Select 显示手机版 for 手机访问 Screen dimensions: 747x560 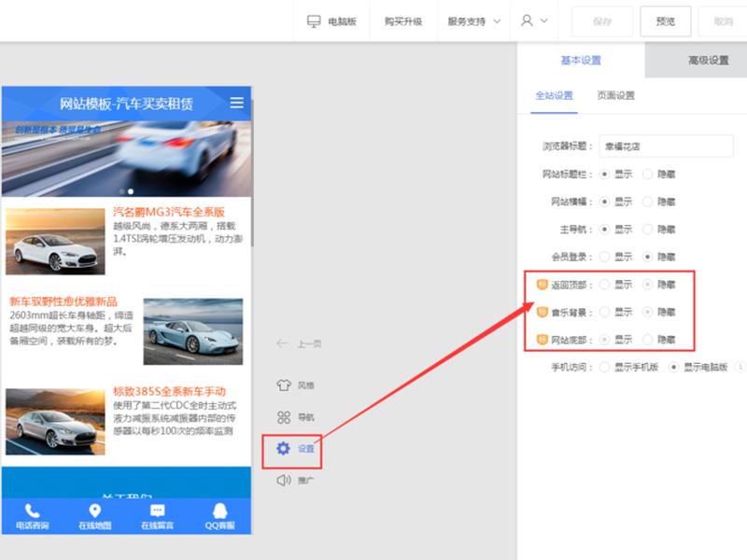(604, 367)
